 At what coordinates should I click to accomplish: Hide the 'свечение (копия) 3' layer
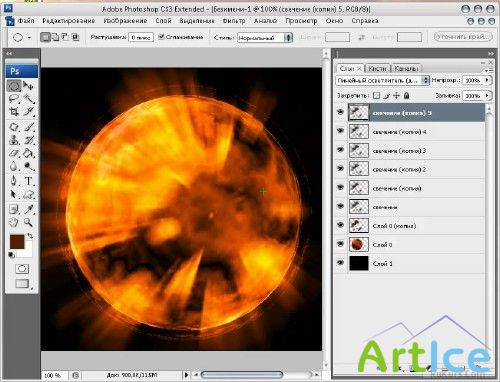(340, 150)
